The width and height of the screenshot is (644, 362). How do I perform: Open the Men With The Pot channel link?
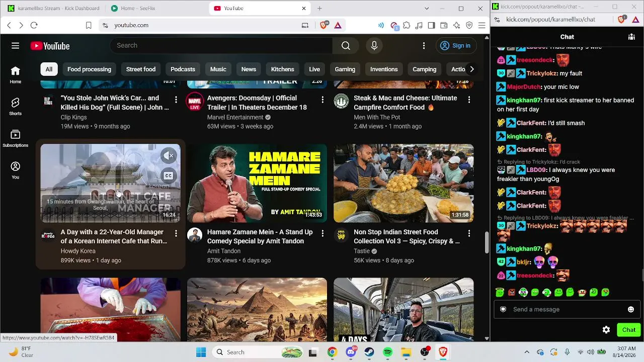tap(377, 117)
